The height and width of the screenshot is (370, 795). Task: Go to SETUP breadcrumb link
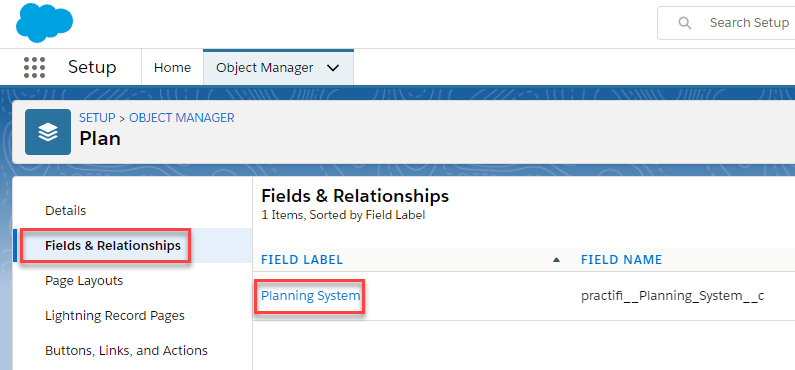[97, 118]
